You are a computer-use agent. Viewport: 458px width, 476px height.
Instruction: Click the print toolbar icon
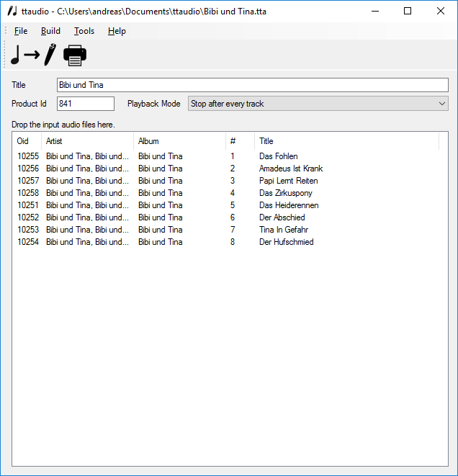click(75, 55)
